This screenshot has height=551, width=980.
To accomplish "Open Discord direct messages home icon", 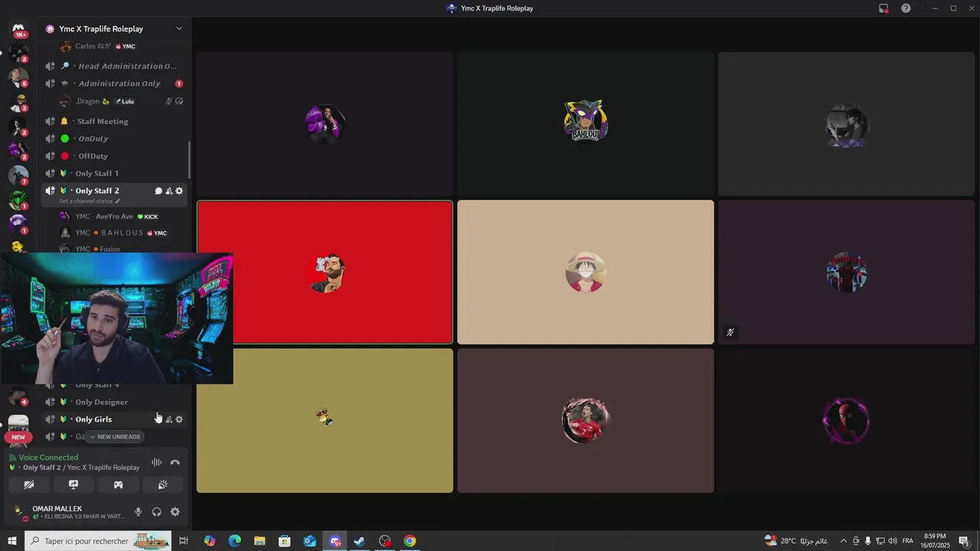I will (18, 29).
